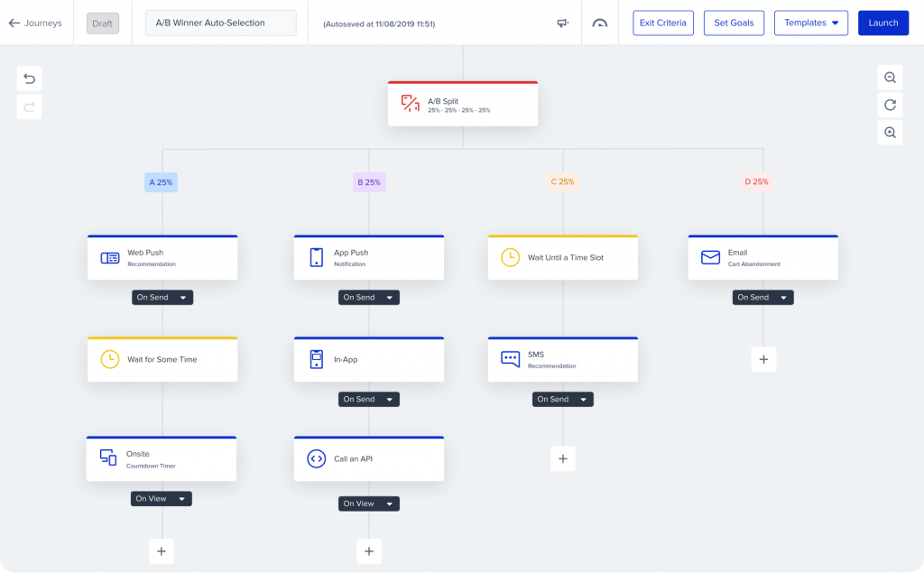Open the On View dropdown under Onsite node
The height and width of the screenshot is (573, 924).
(x=161, y=498)
